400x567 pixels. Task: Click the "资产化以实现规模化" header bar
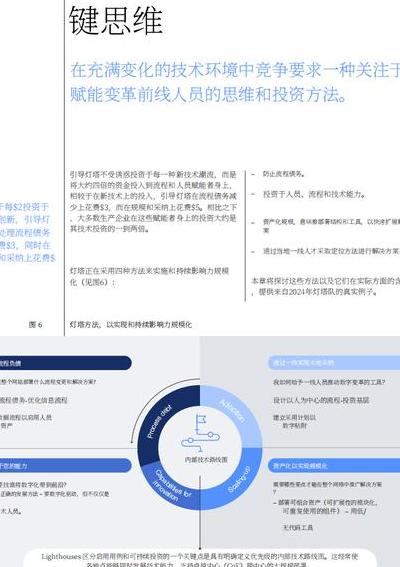334,466
